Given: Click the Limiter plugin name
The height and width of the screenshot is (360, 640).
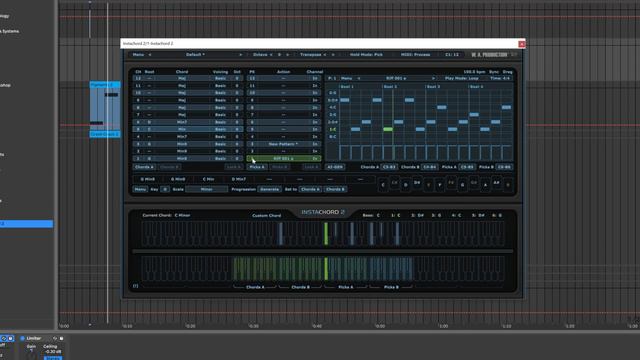Looking at the screenshot, I should click(x=34, y=338).
